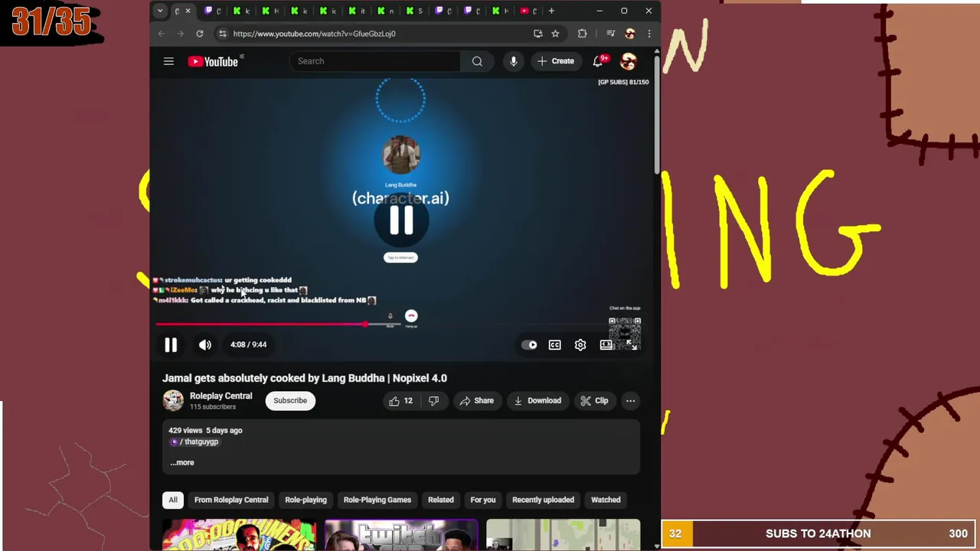Open the YouTube account avatar menu
Viewport: 980px width, 551px height.
(x=628, y=61)
